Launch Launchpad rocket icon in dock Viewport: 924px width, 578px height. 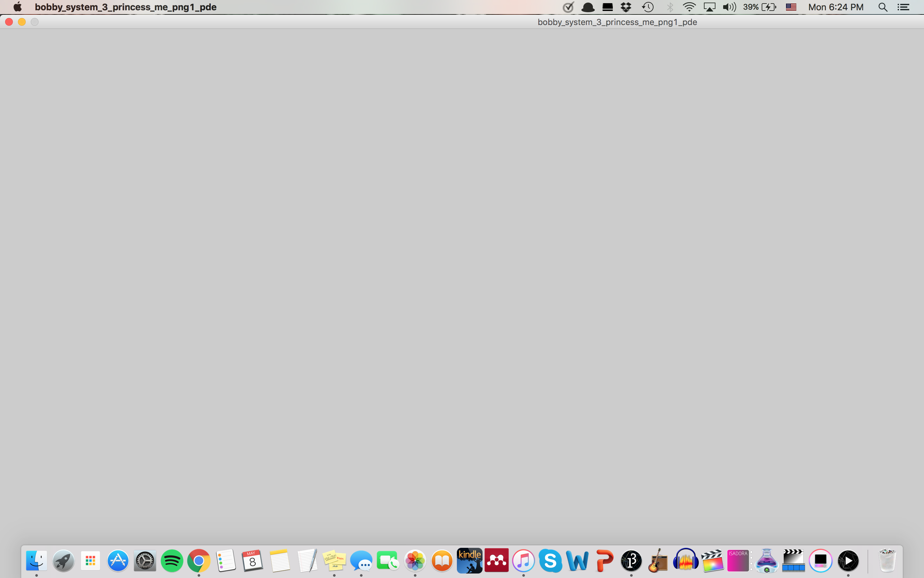(64, 561)
